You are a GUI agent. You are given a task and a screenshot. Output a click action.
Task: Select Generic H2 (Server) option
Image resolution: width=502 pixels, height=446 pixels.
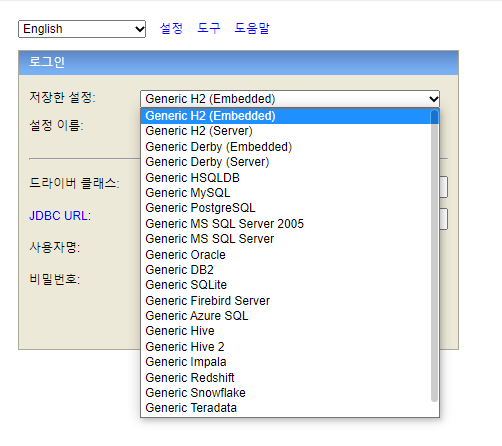coord(286,131)
